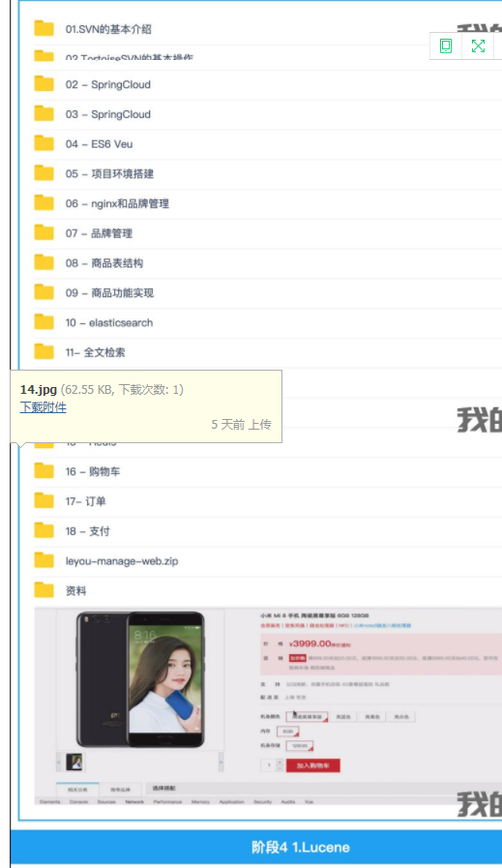Image resolution: width=502 pixels, height=868 pixels.
Task: Click folder icon beside 04 – ES6 Veu
Action: click(x=44, y=144)
